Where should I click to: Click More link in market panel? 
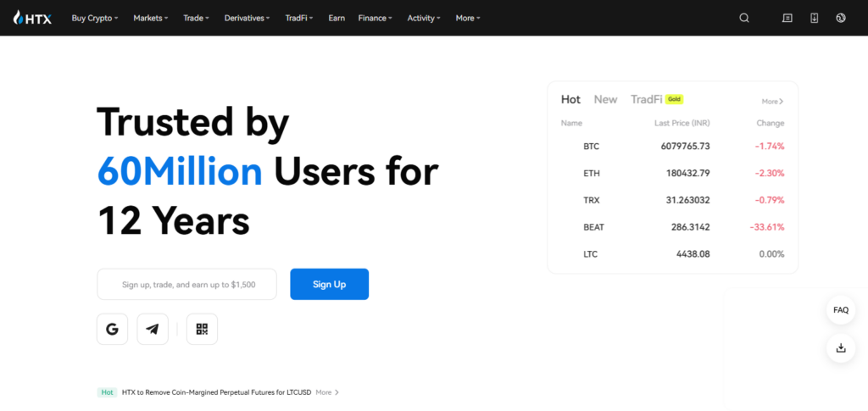(x=772, y=102)
